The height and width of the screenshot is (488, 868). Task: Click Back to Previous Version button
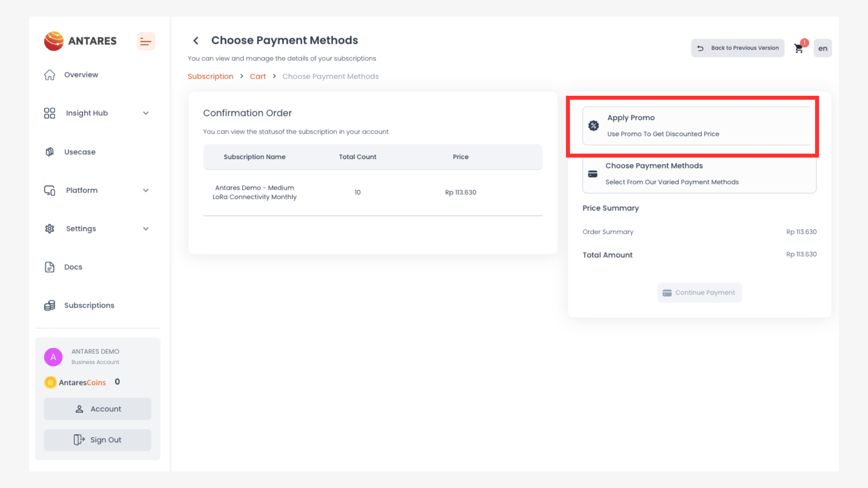tap(737, 48)
